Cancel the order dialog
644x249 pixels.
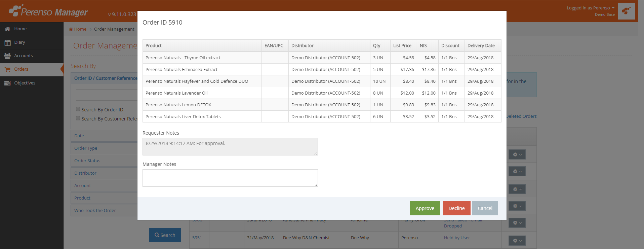click(485, 208)
